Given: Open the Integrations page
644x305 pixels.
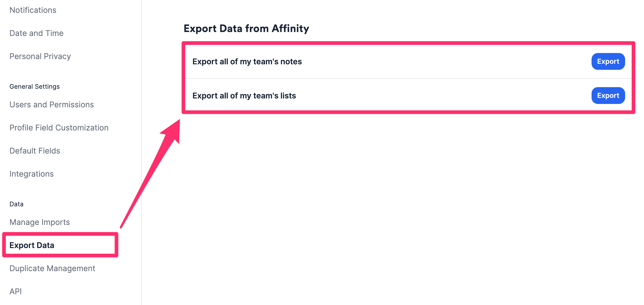Looking at the screenshot, I should (31, 174).
